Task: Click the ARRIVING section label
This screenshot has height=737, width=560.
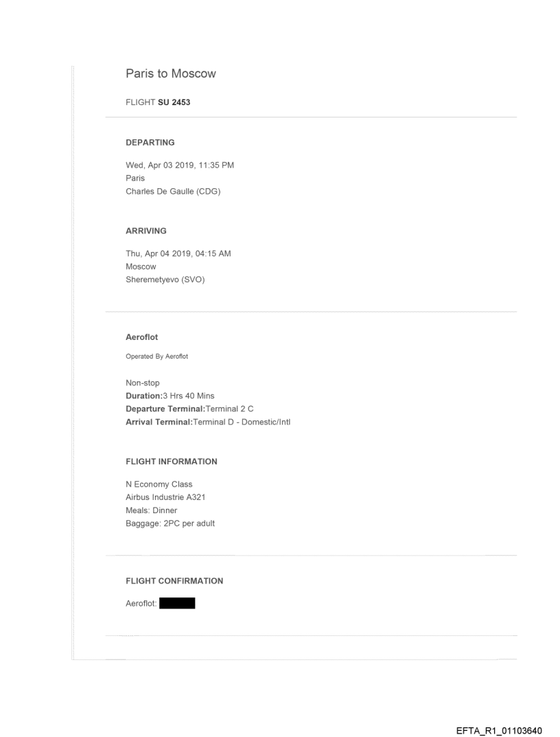Action: click(x=145, y=232)
